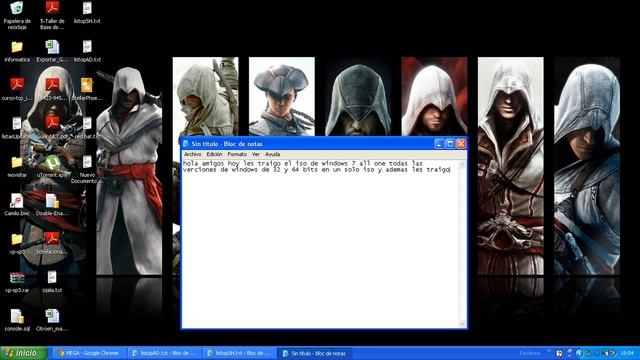Click the Inicio start button
Viewport: 640px width, 360px height.
[24, 353]
